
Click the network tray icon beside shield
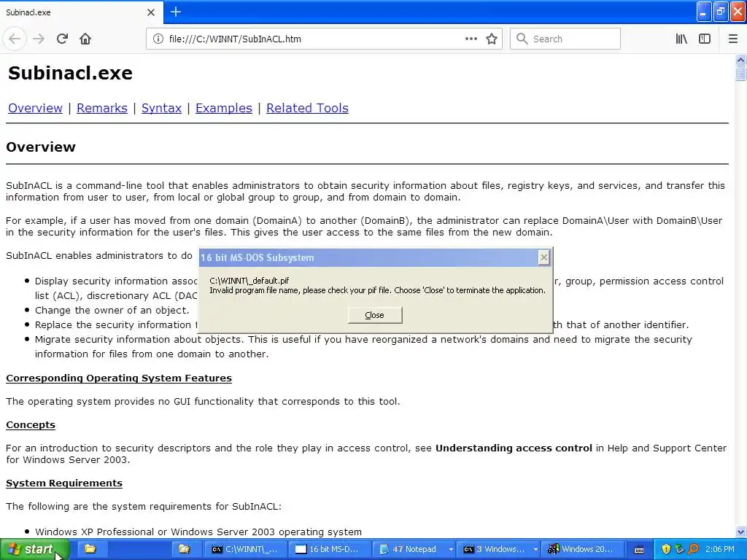pyautogui.click(x=679, y=549)
